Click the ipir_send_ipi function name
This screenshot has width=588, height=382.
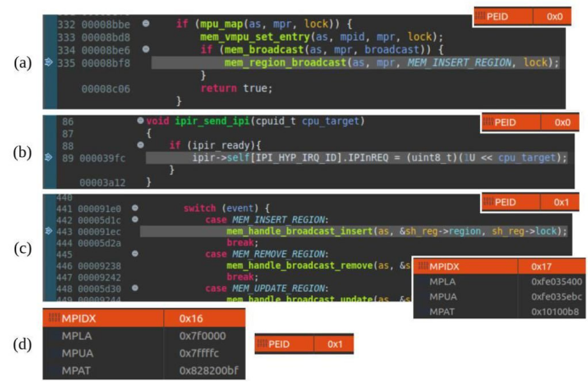tap(212, 121)
